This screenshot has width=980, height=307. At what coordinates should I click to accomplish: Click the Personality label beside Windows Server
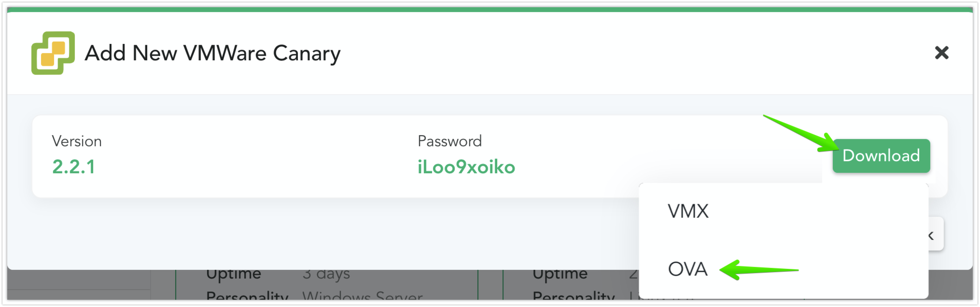pos(247,296)
